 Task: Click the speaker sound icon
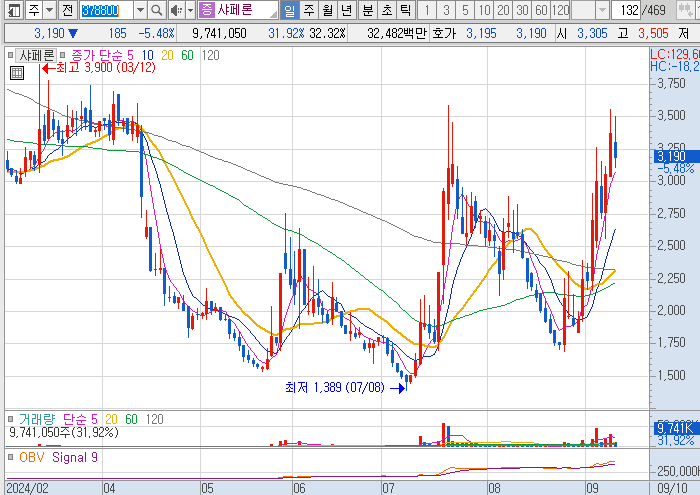click(x=176, y=10)
